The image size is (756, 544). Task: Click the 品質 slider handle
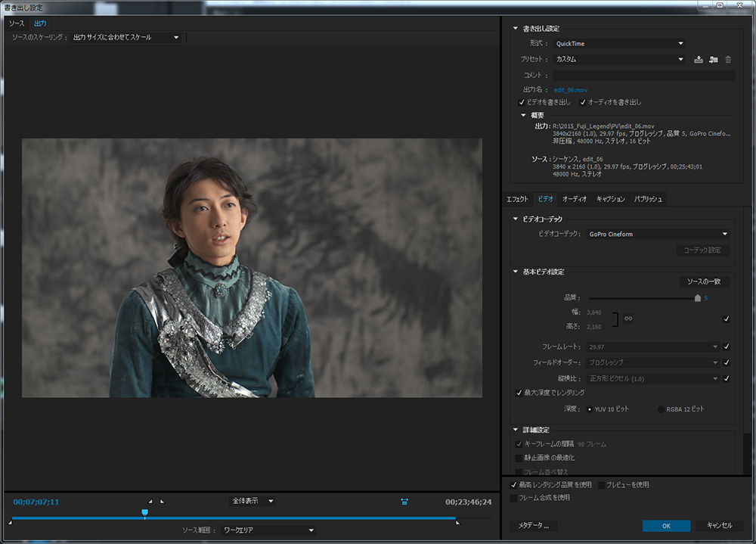click(697, 298)
